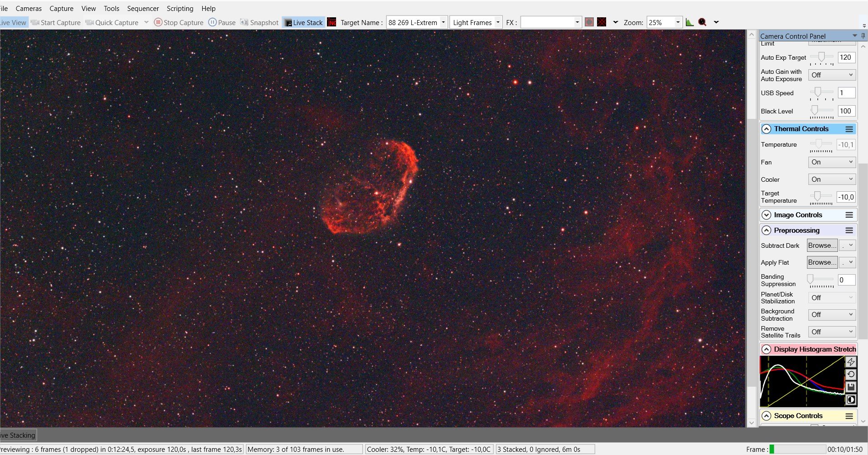Open the Subtract Dark recent-files dropdown
The image size is (868, 455).
click(x=848, y=245)
